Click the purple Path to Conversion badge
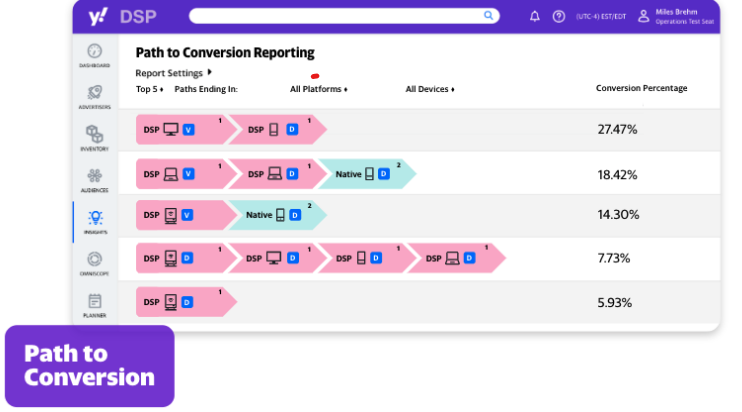 89,366
